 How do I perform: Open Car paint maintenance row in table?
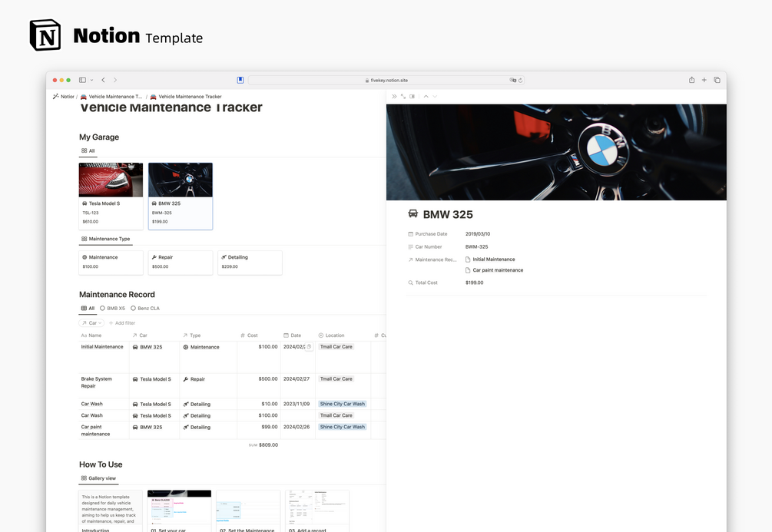tap(95, 431)
